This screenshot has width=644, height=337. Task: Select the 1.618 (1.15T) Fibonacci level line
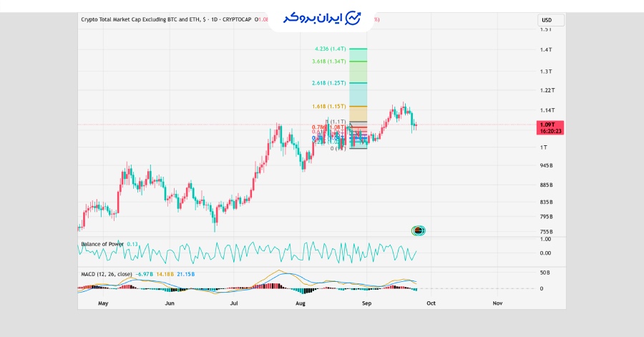[358, 107]
